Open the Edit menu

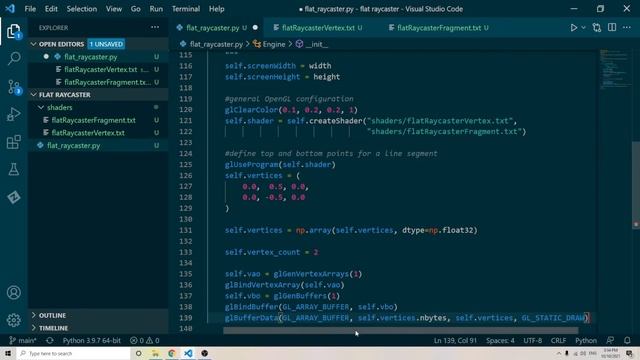[x=51, y=9]
